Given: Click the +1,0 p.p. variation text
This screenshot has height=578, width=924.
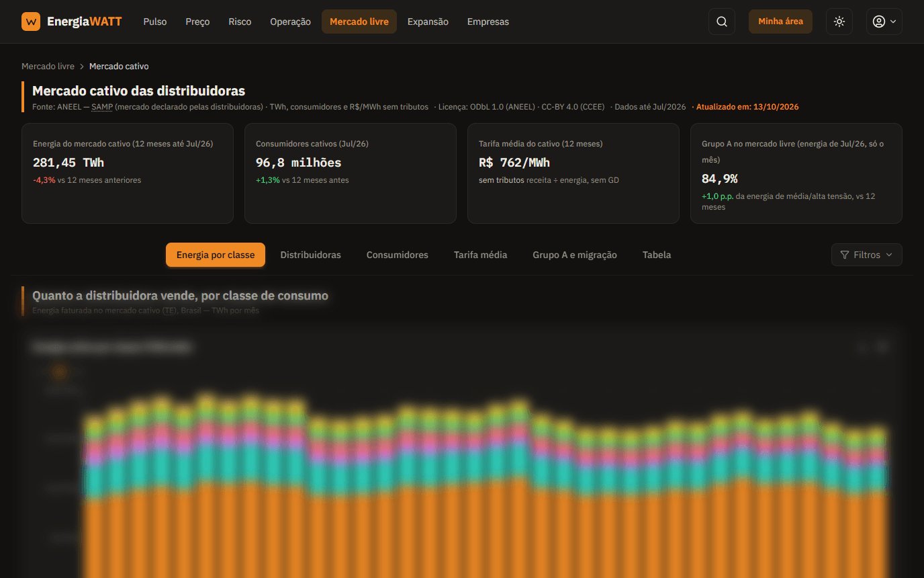Looking at the screenshot, I should click(x=718, y=196).
